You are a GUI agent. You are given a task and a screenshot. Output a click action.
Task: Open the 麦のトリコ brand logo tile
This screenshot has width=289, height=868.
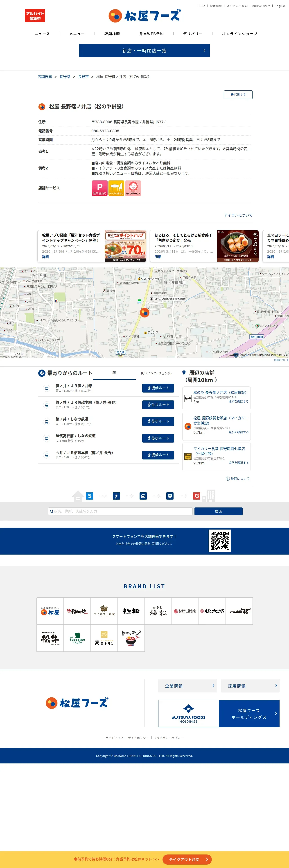click(x=104, y=638)
